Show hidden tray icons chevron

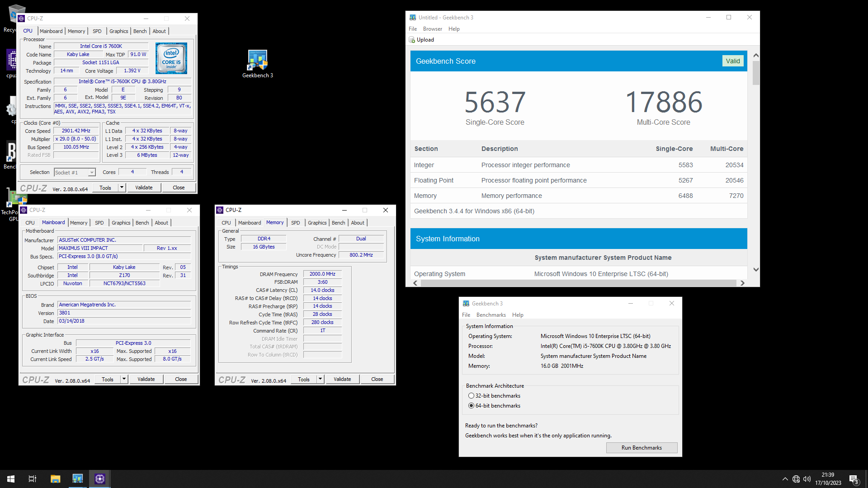(785, 479)
